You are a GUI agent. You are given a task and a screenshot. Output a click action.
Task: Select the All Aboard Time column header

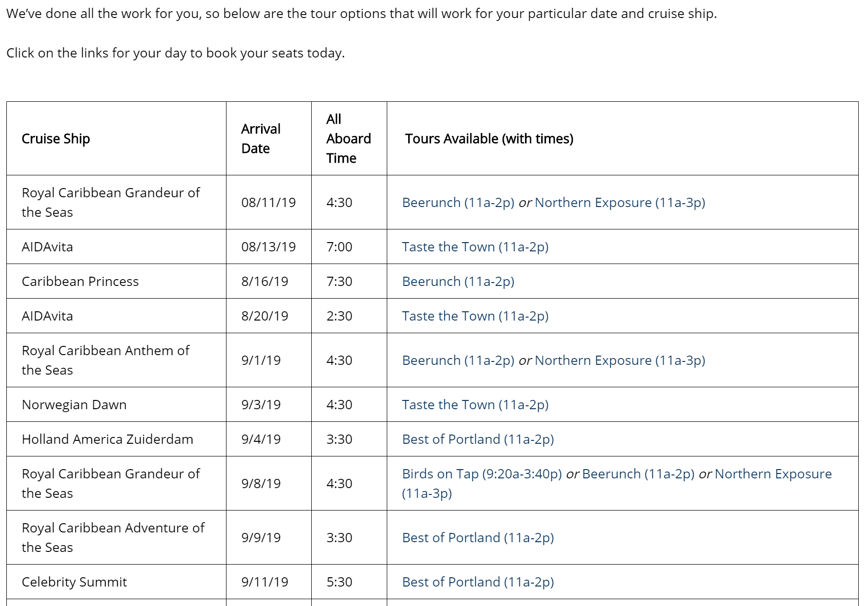tap(348, 138)
